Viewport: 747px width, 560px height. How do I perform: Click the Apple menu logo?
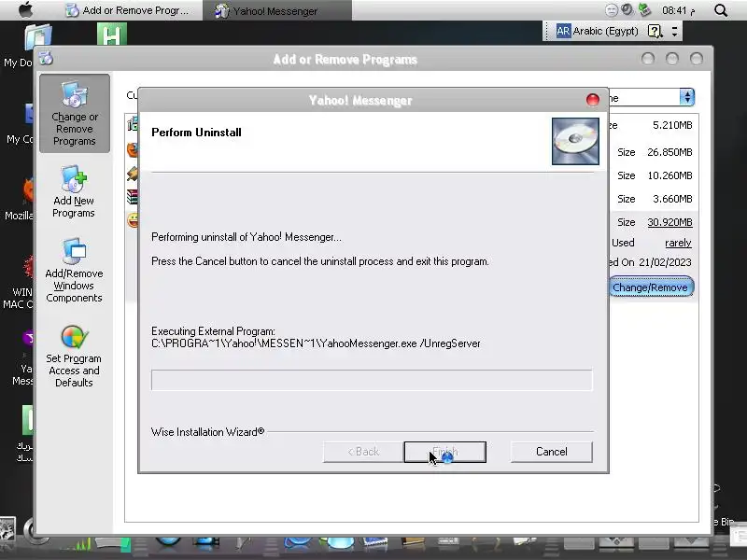tap(26, 10)
